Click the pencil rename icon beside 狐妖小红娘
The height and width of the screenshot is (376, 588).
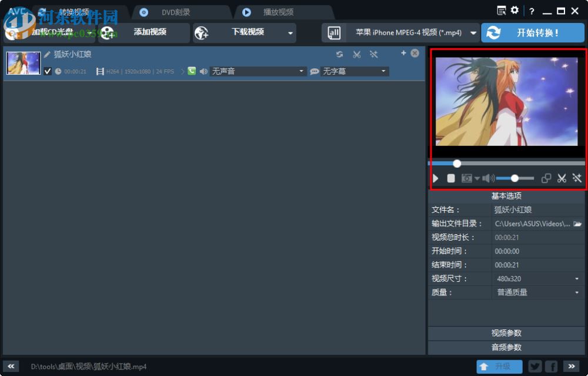48,54
